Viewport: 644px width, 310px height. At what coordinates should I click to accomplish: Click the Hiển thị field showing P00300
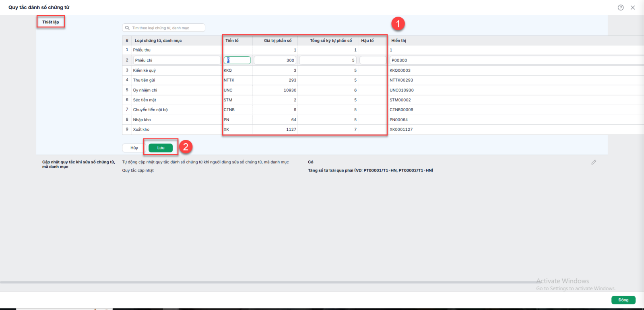(x=517, y=60)
